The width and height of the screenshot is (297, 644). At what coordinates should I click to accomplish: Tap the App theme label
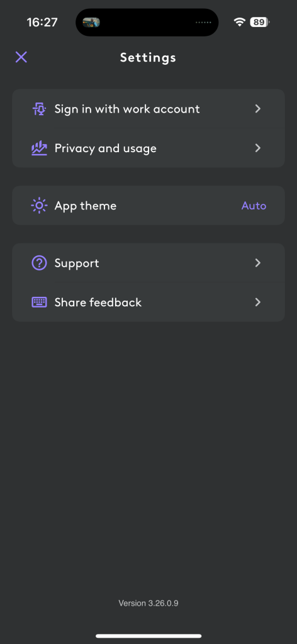coord(86,206)
